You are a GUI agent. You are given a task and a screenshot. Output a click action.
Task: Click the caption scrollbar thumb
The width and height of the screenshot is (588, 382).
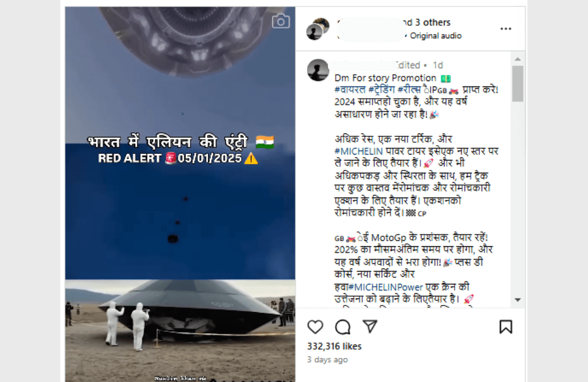pos(517,83)
